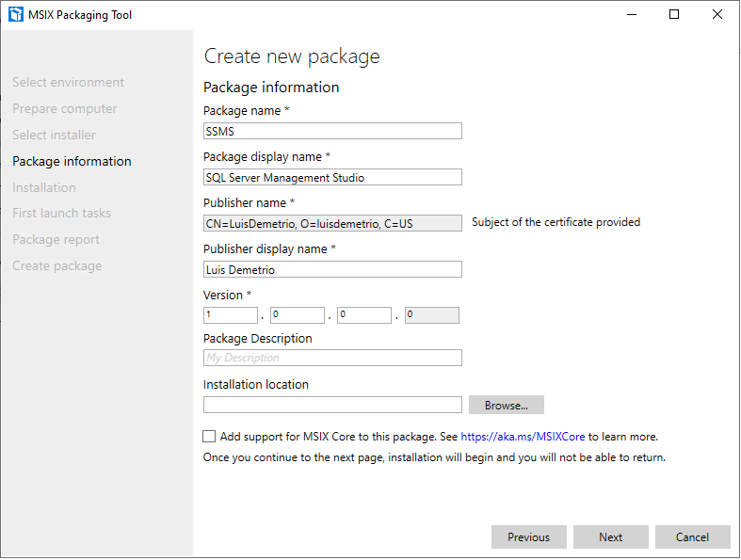Click the installation warning sentence

coord(434,457)
